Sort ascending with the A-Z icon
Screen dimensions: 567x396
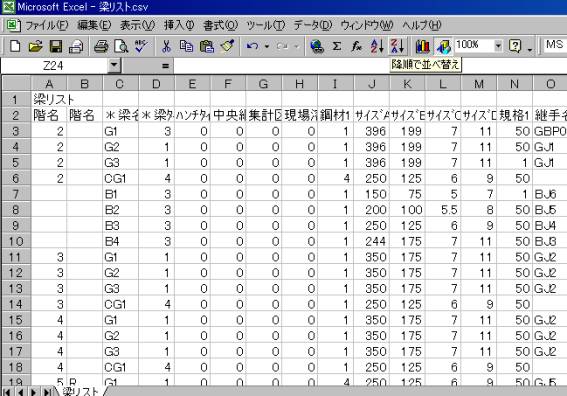(x=377, y=46)
